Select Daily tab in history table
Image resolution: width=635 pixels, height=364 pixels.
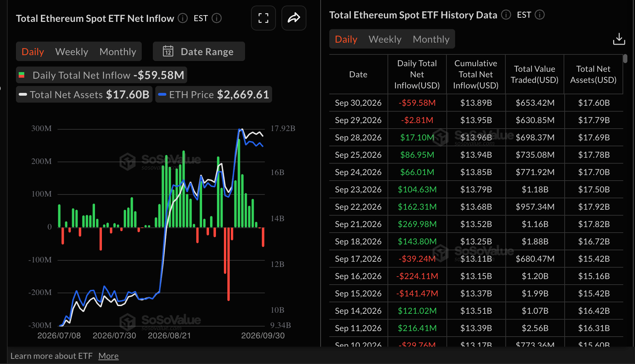point(346,39)
